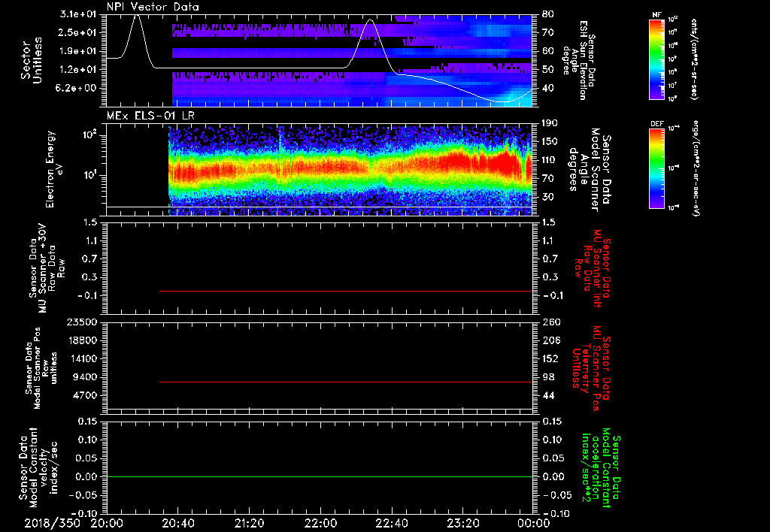Click the '80' sun elevation tick value
Image resolution: width=770 pixels, height=532 pixels.
click(x=548, y=14)
